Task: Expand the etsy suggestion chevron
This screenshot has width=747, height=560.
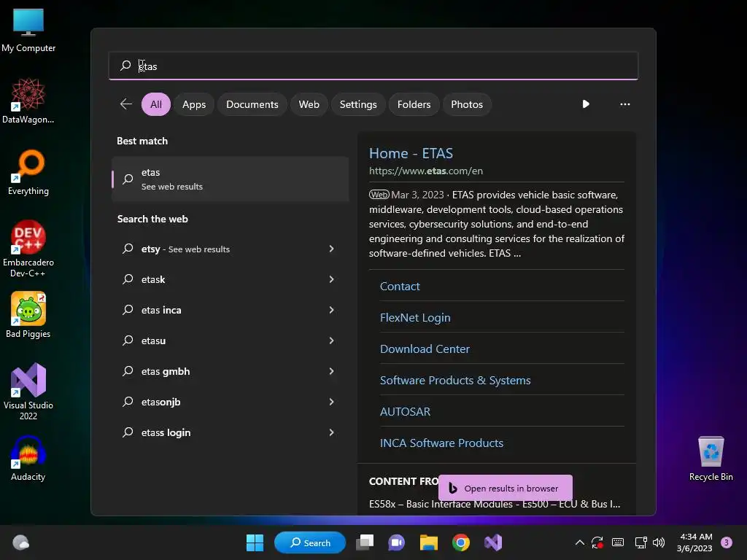Action: [331, 249]
